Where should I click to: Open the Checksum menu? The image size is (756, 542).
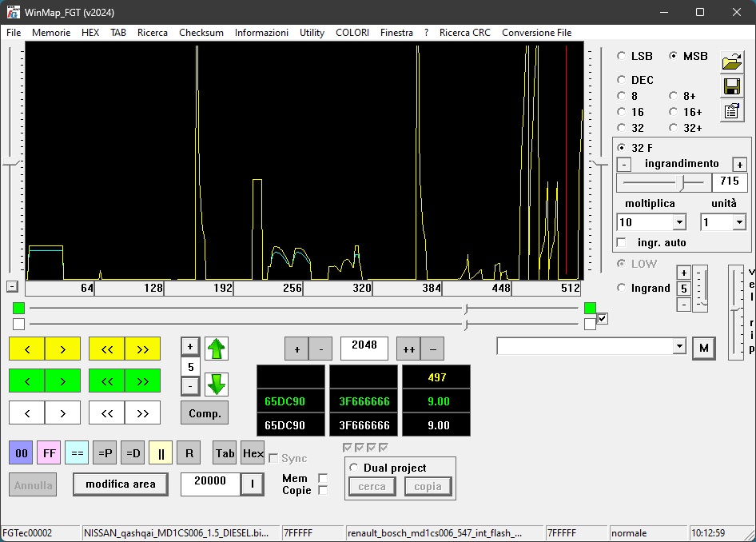[201, 33]
